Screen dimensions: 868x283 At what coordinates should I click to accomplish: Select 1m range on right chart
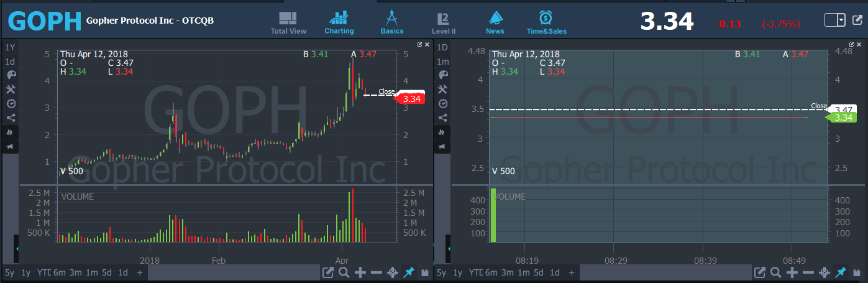click(x=523, y=272)
